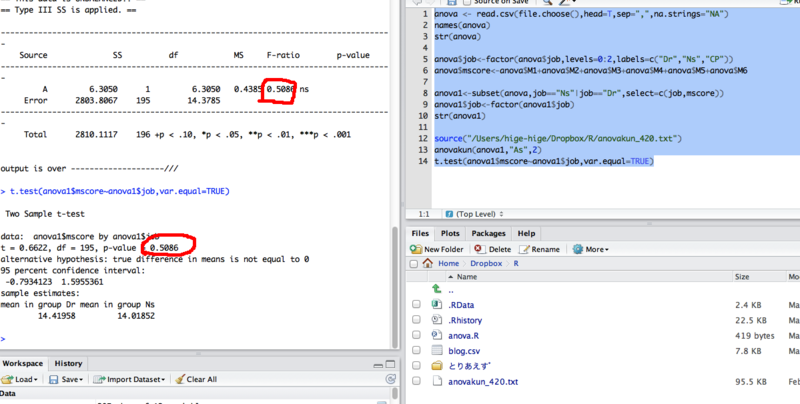This screenshot has width=800, height=404.
Task: Check the box for blog.csv
Action: point(416,350)
